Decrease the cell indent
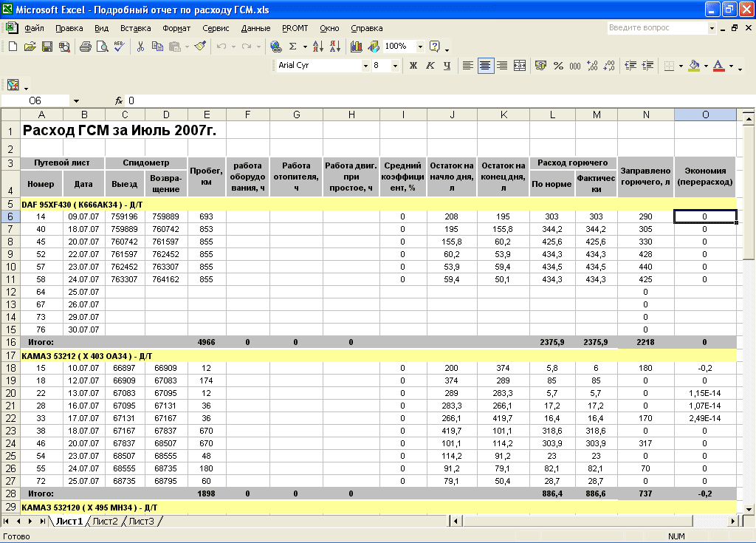The height and width of the screenshot is (543, 756). (630, 66)
